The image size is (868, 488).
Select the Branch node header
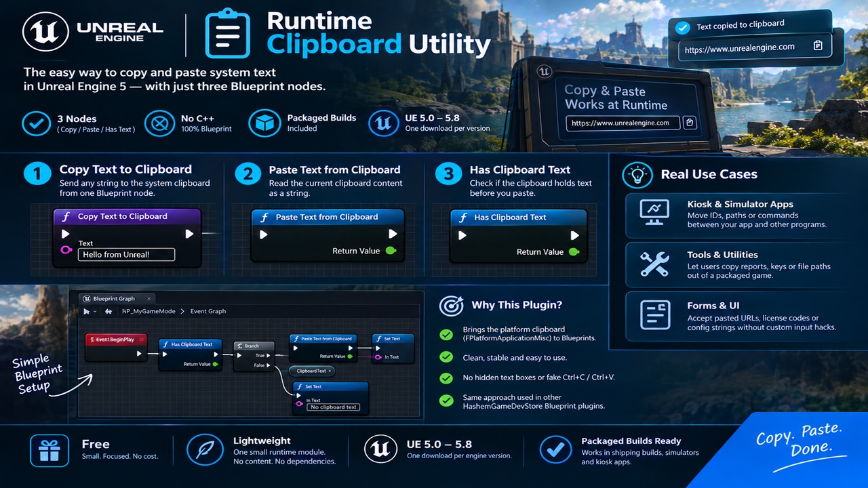point(254,346)
